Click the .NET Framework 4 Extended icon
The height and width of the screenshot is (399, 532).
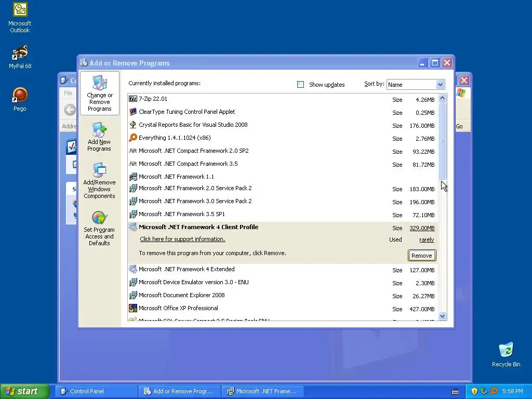pos(133,269)
